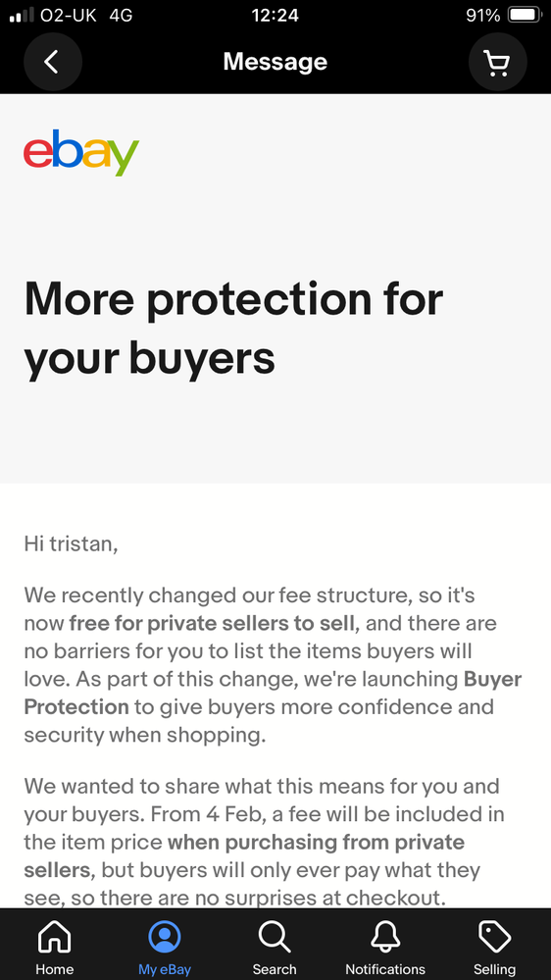The height and width of the screenshot is (980, 551).
Task: Tap the back arrow button
Action: coord(53,62)
